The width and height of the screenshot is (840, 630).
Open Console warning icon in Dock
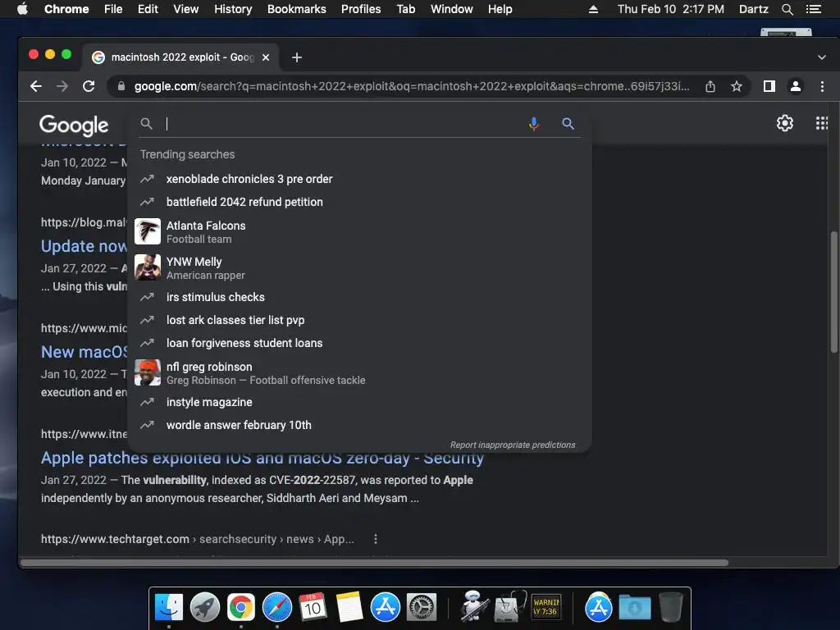pos(546,608)
